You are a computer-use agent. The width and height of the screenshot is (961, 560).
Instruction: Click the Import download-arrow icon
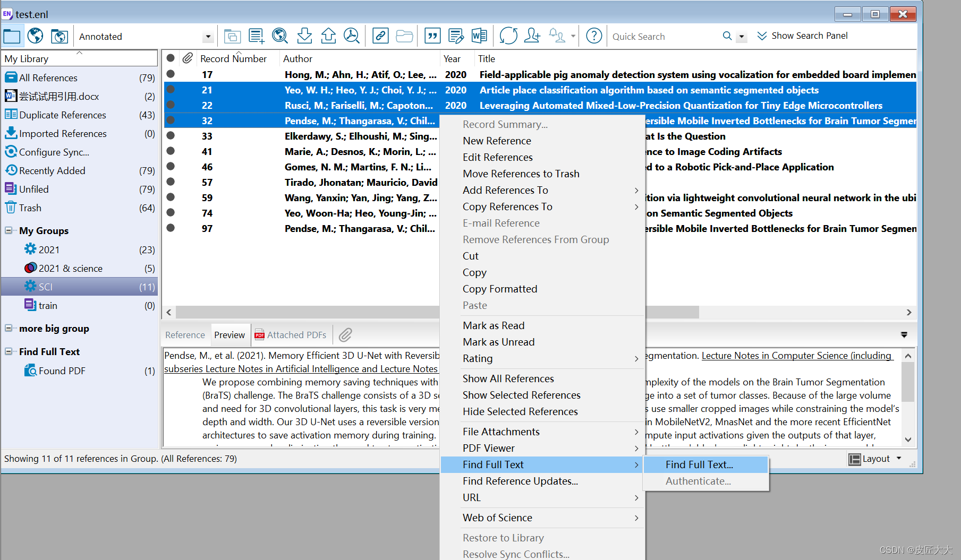304,36
